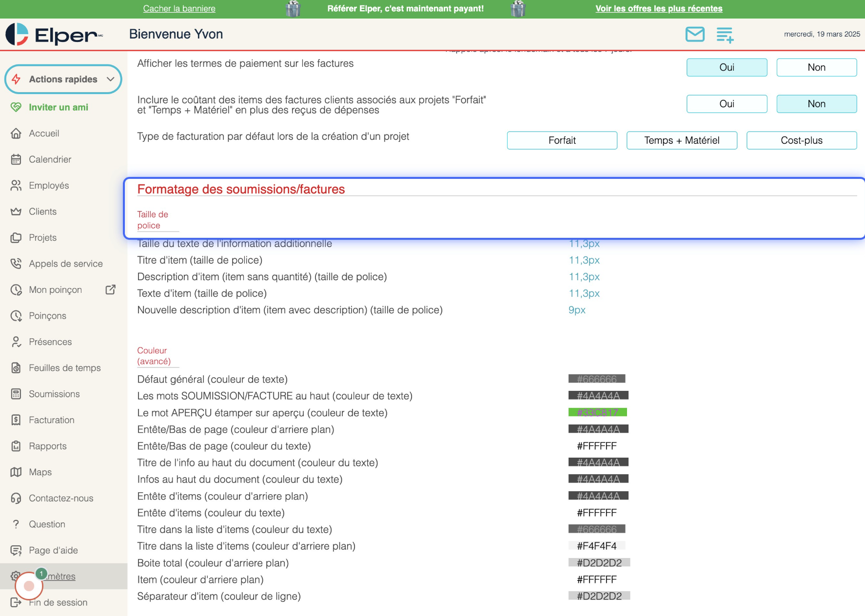
Task: Choose Forfait as default billing type
Action: click(562, 140)
